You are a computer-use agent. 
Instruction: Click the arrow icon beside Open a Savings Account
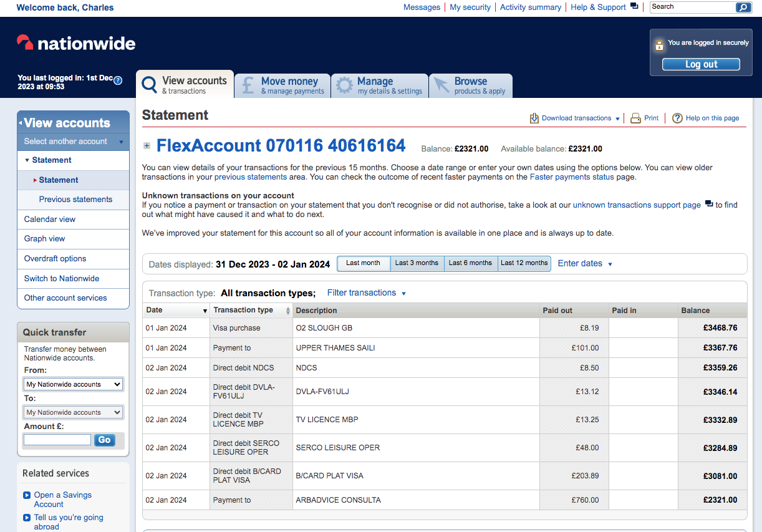pyautogui.click(x=27, y=495)
